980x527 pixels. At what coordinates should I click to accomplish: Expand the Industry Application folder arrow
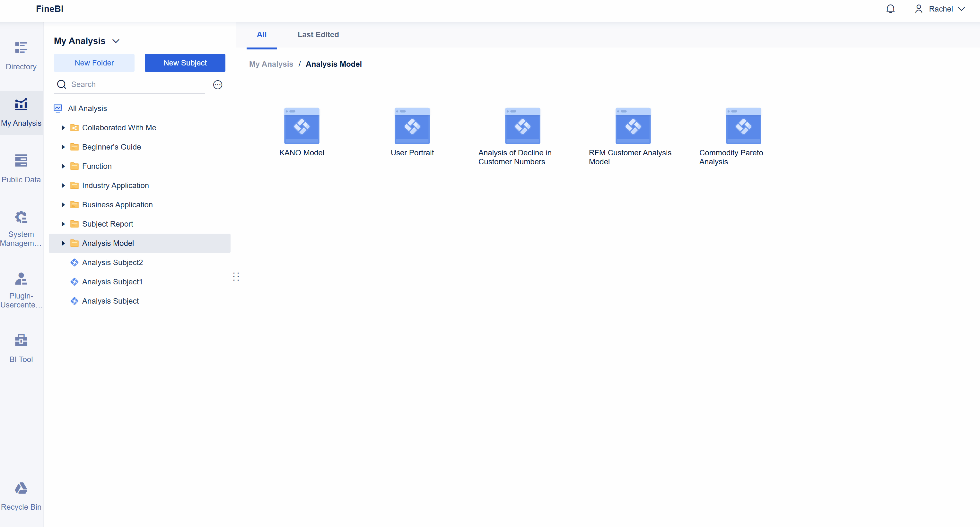point(63,186)
